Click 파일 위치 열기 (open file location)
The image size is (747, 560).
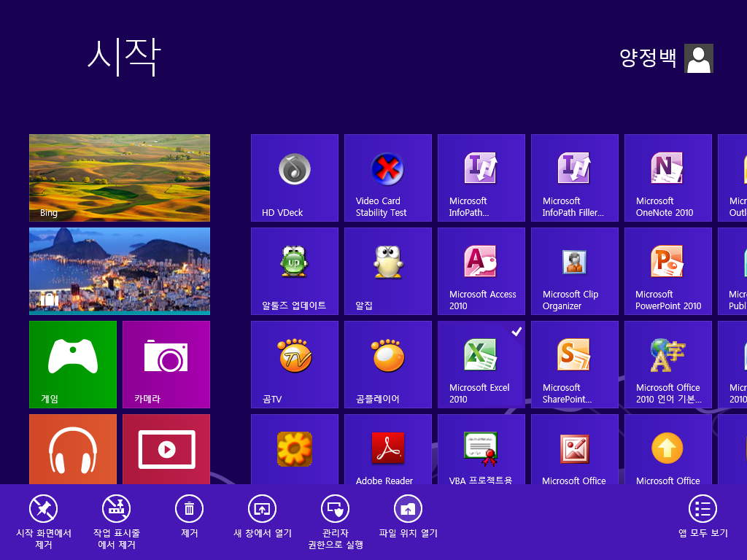(409, 516)
